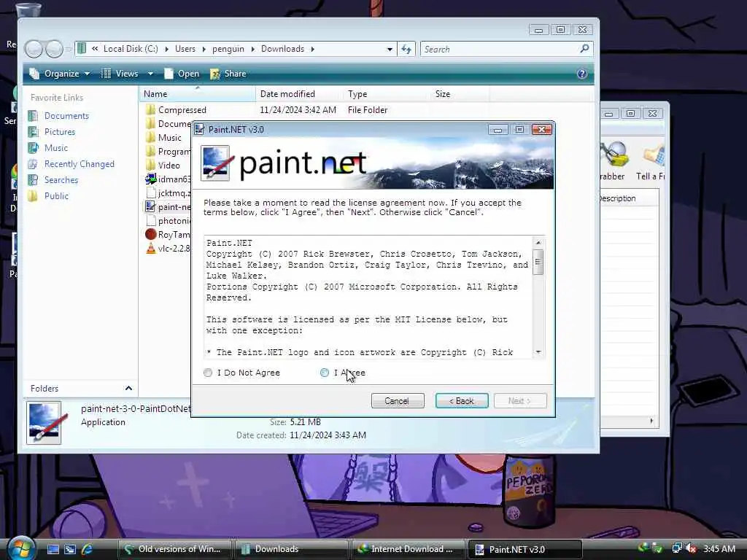Click the paint-net preview thumbnail in details pane
747x560 pixels.
(x=44, y=423)
